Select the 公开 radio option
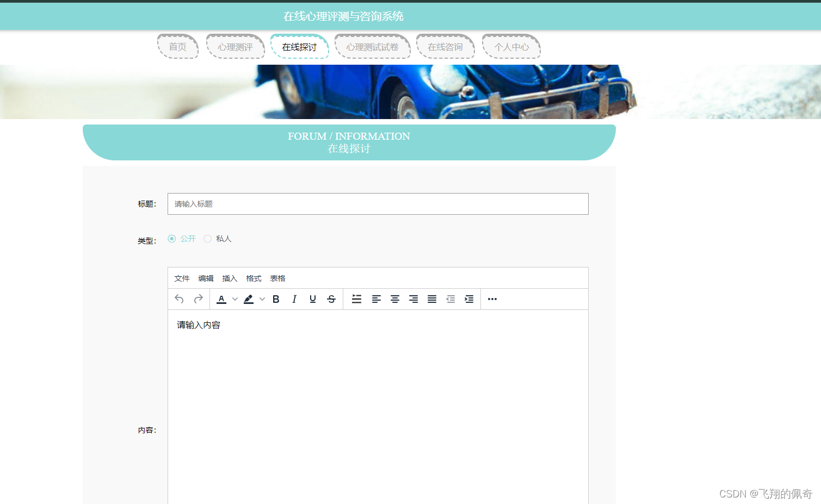 (x=182, y=239)
